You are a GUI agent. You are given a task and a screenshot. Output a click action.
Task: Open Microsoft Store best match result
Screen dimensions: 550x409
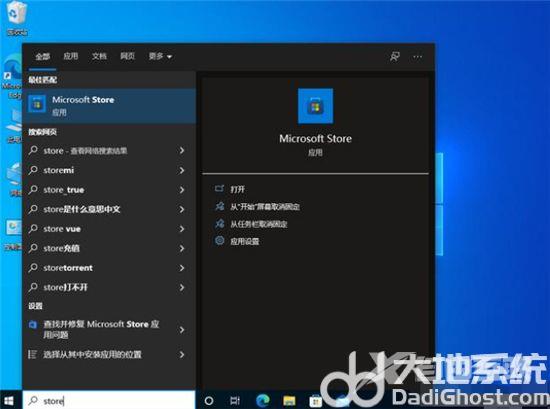(x=109, y=106)
